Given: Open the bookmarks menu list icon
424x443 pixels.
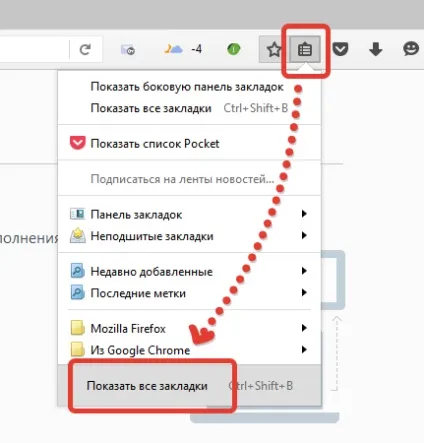Looking at the screenshot, I should [x=305, y=50].
